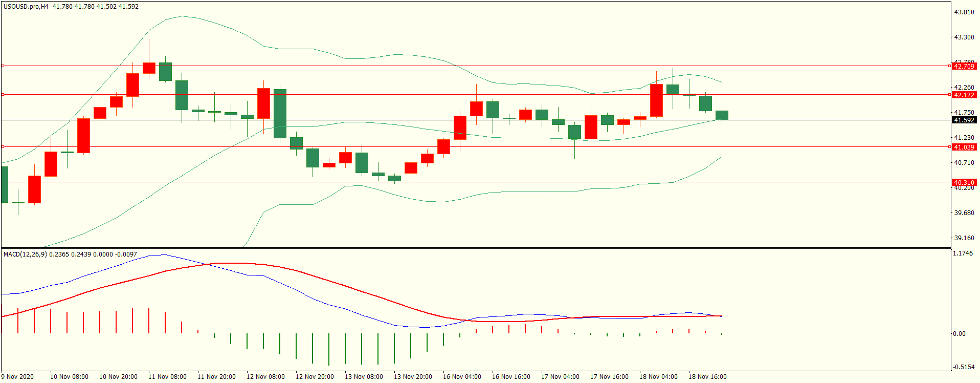Click the 41.230 price axis label
This screenshot has height=383, width=980.
(964, 138)
